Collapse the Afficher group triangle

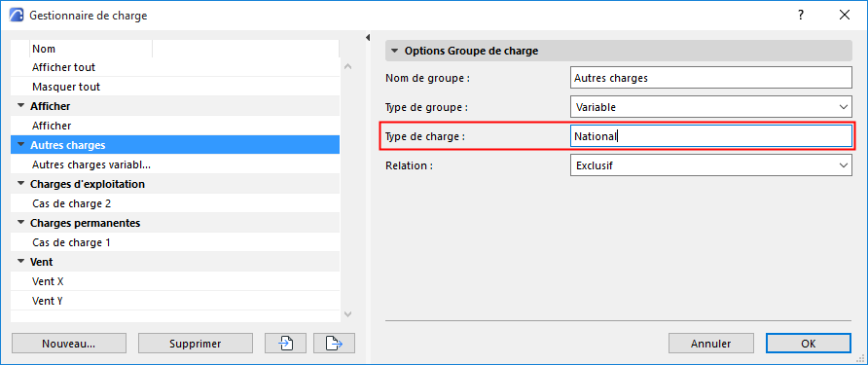click(x=21, y=106)
